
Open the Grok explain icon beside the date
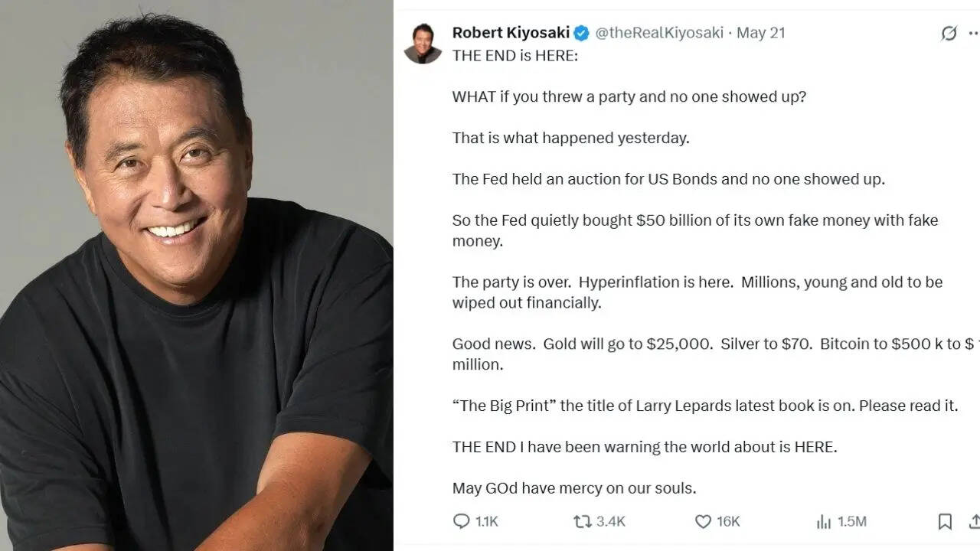click(x=949, y=33)
